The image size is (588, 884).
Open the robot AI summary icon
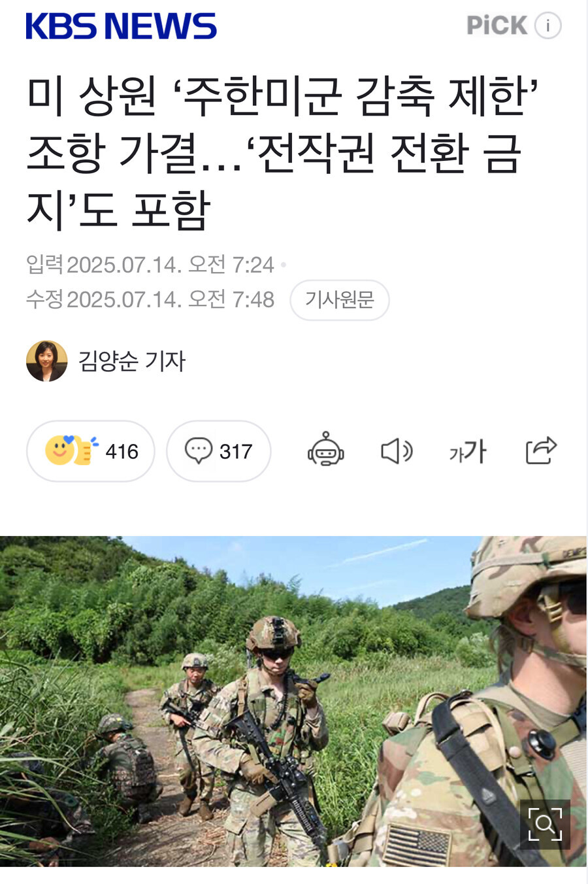coord(326,450)
